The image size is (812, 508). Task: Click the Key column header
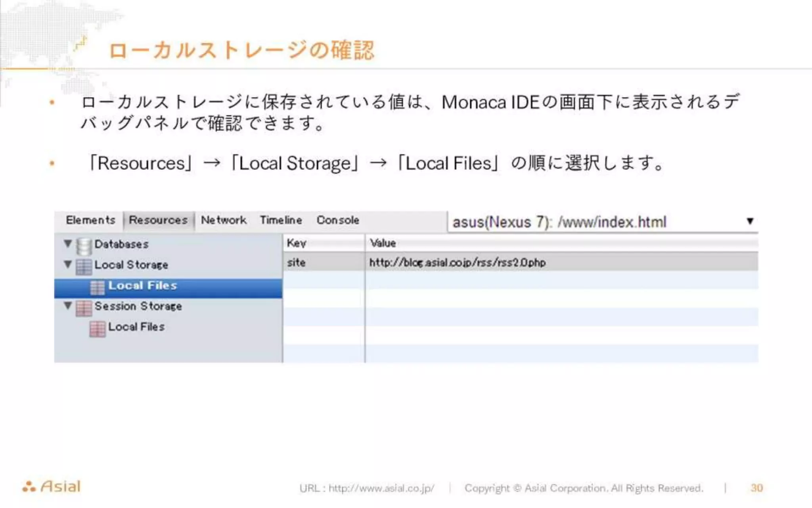click(x=324, y=243)
